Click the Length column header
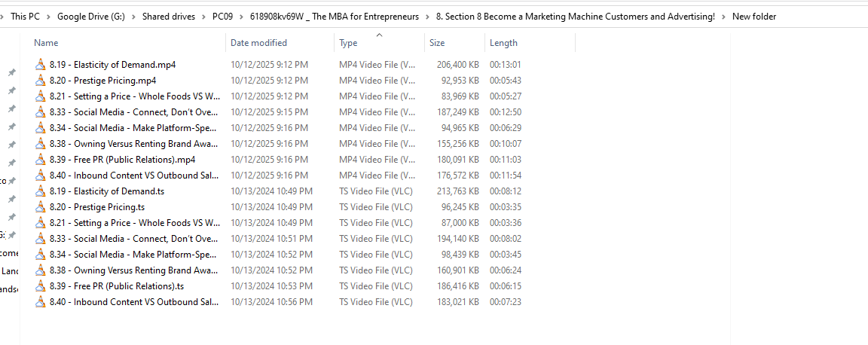 [x=503, y=43]
